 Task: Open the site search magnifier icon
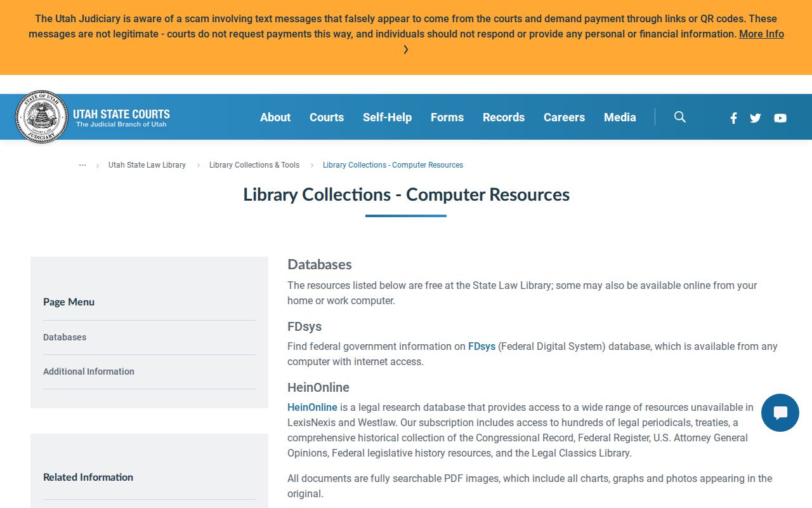click(x=680, y=117)
